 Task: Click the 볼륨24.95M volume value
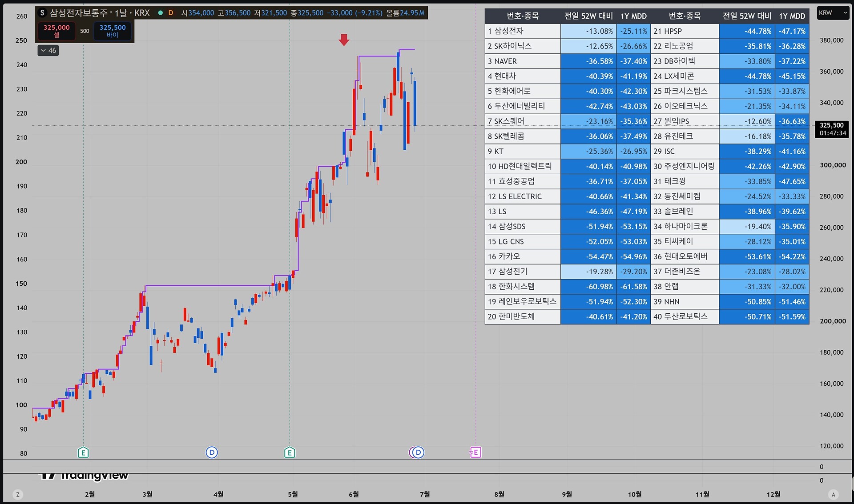(x=405, y=13)
